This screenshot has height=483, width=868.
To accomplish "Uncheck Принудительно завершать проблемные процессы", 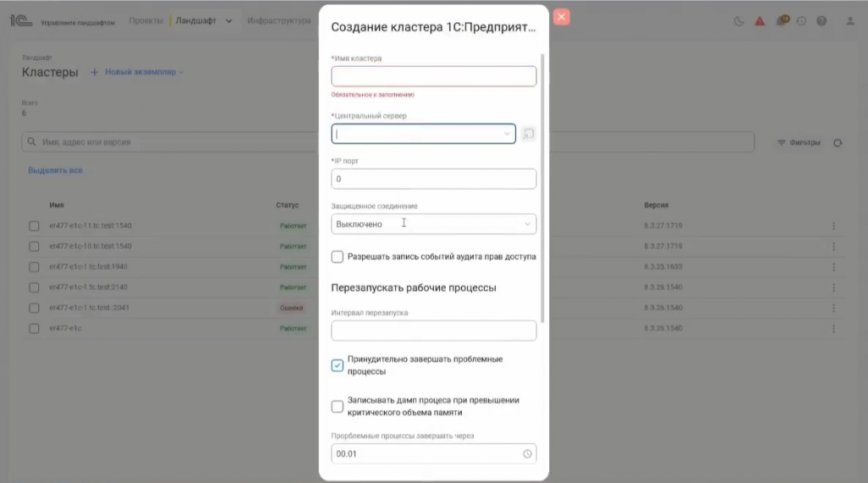I will click(337, 365).
